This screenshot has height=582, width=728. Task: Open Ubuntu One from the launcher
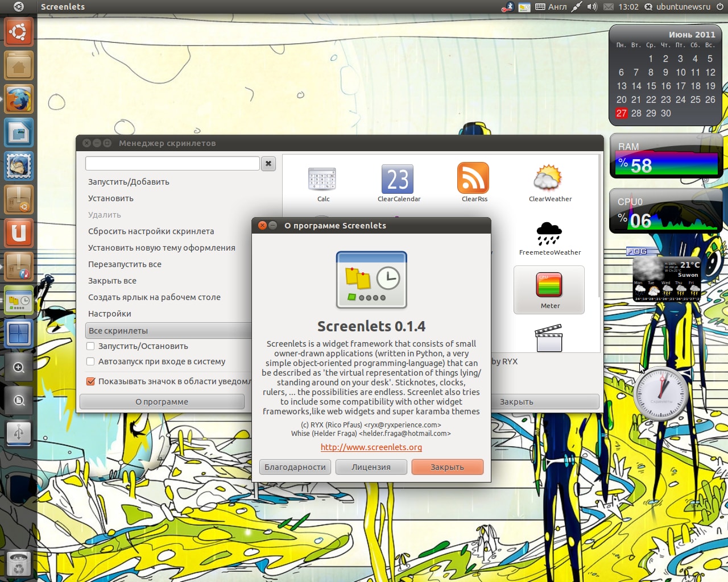pyautogui.click(x=19, y=233)
